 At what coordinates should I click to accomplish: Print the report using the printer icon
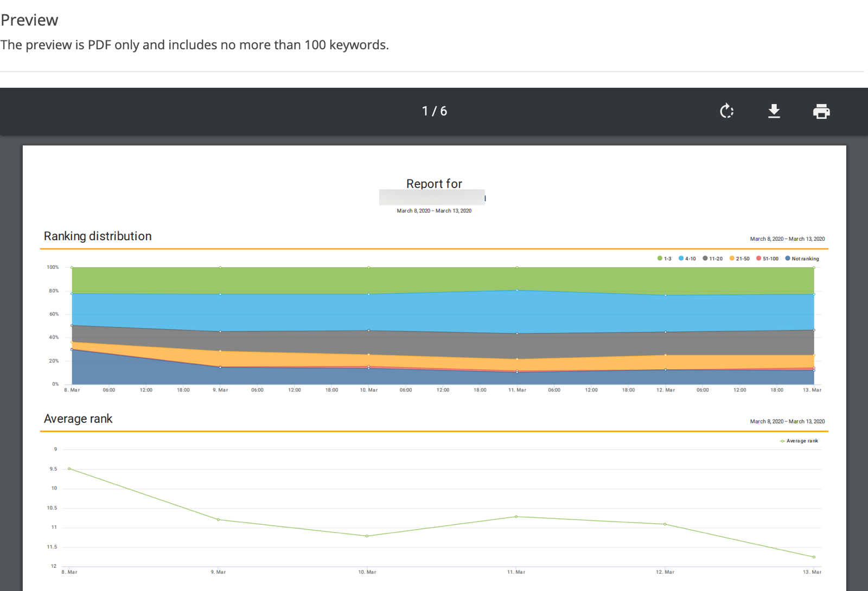[x=821, y=111]
